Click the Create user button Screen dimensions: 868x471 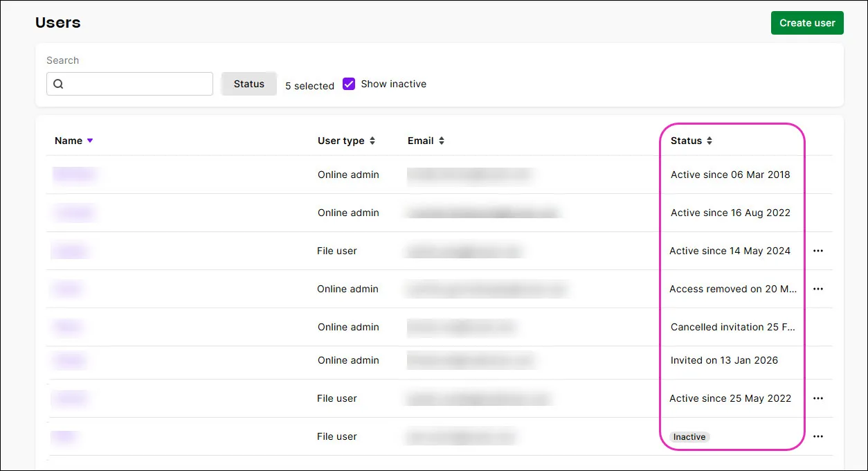(x=807, y=23)
